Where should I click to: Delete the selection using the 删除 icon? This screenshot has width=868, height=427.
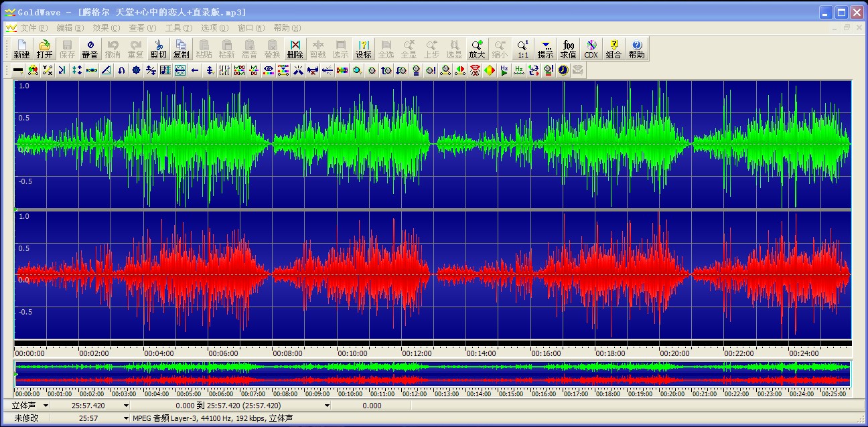(x=295, y=49)
